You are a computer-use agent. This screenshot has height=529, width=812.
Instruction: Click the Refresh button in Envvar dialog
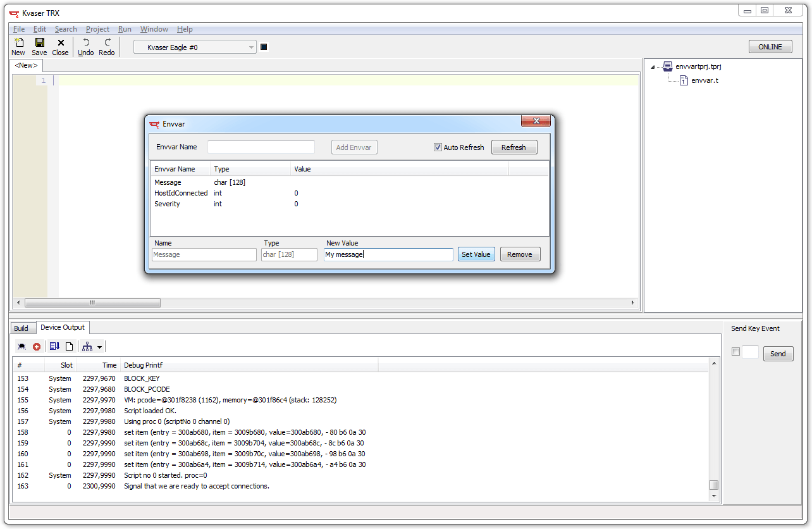coord(514,147)
